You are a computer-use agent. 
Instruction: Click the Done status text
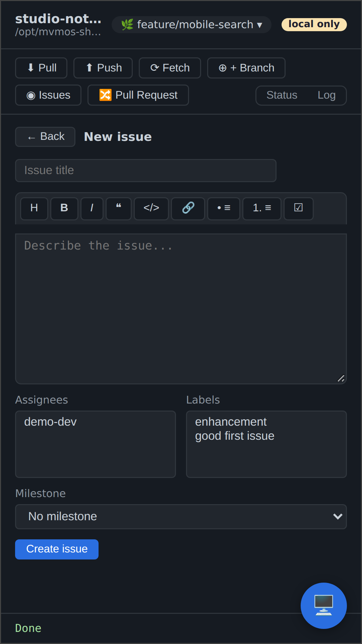(28, 628)
